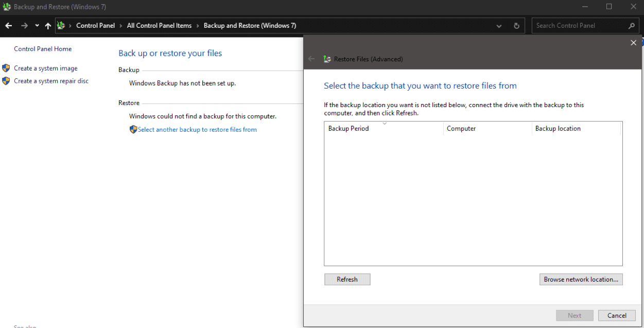Click the refresh icon in address bar
This screenshot has height=328, width=644.
pos(516,26)
